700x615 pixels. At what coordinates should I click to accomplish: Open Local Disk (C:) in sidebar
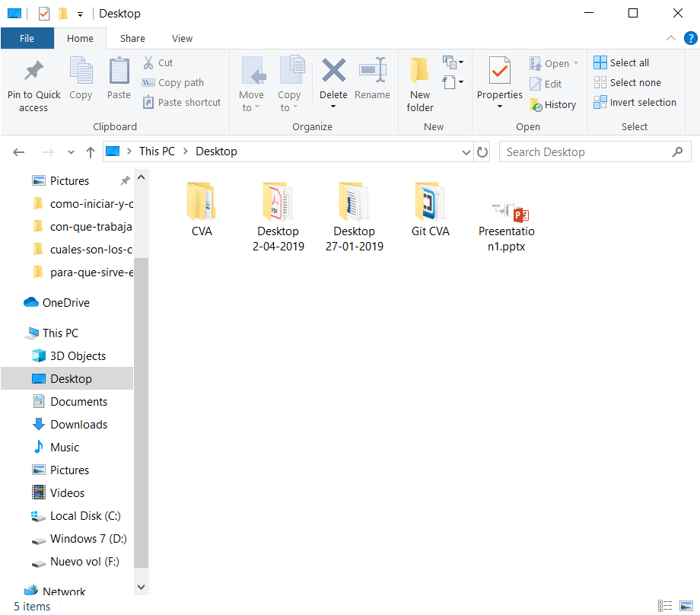point(76,516)
